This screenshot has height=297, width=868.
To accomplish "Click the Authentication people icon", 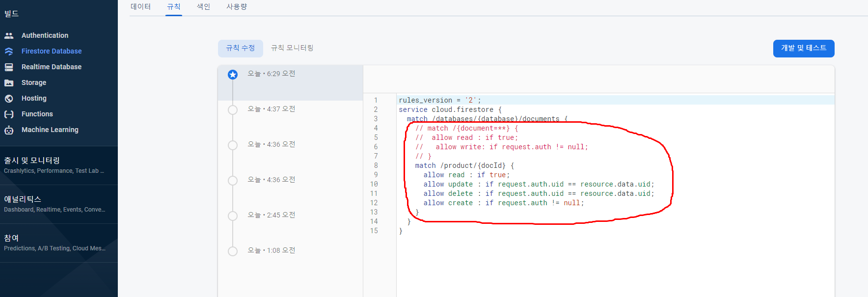I will [x=9, y=35].
